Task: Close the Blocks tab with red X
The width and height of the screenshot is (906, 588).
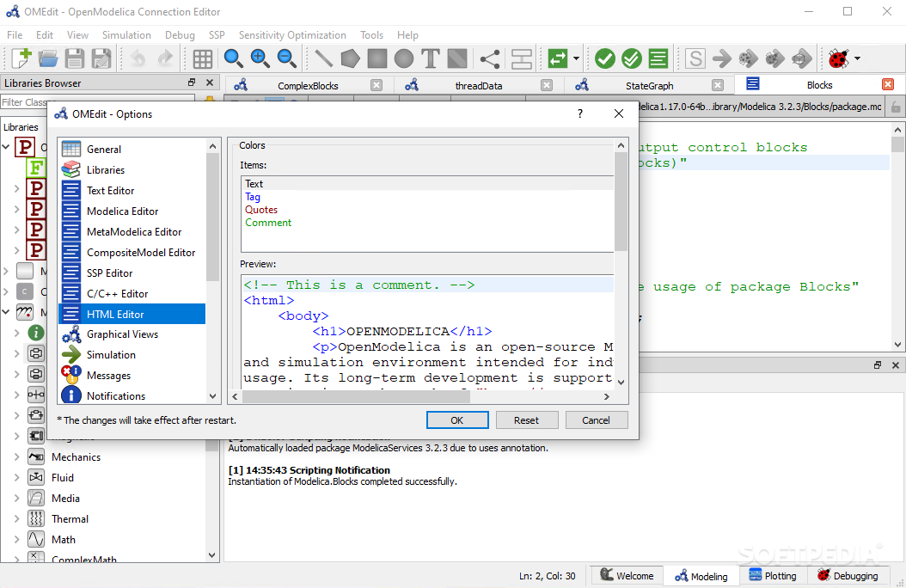Action: coord(888,85)
